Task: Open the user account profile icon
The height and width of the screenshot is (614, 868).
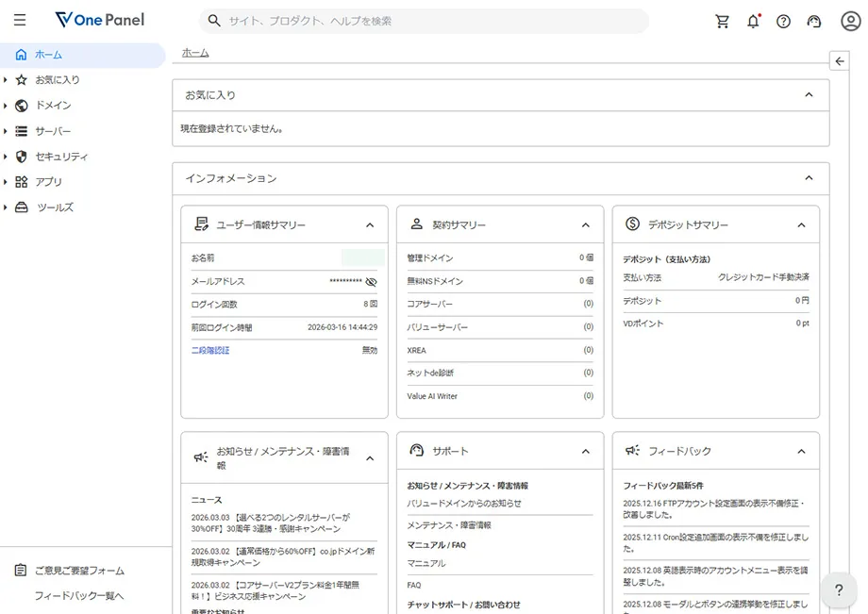Action: (850, 21)
